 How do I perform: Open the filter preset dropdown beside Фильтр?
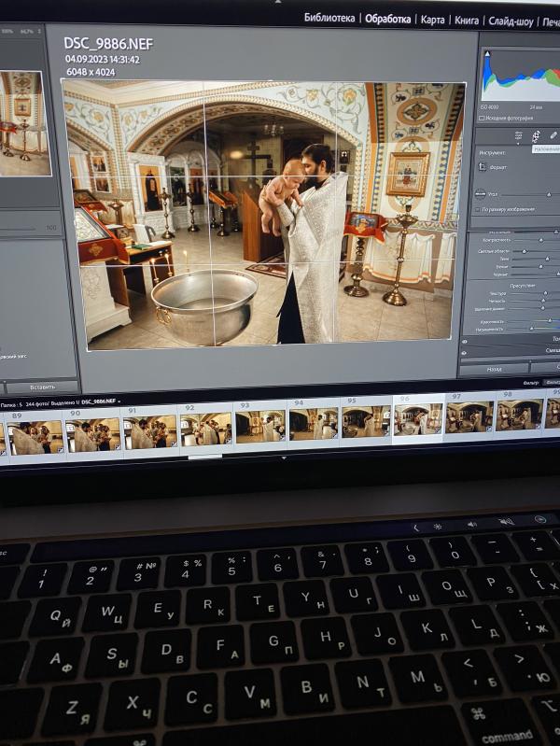coord(552,382)
